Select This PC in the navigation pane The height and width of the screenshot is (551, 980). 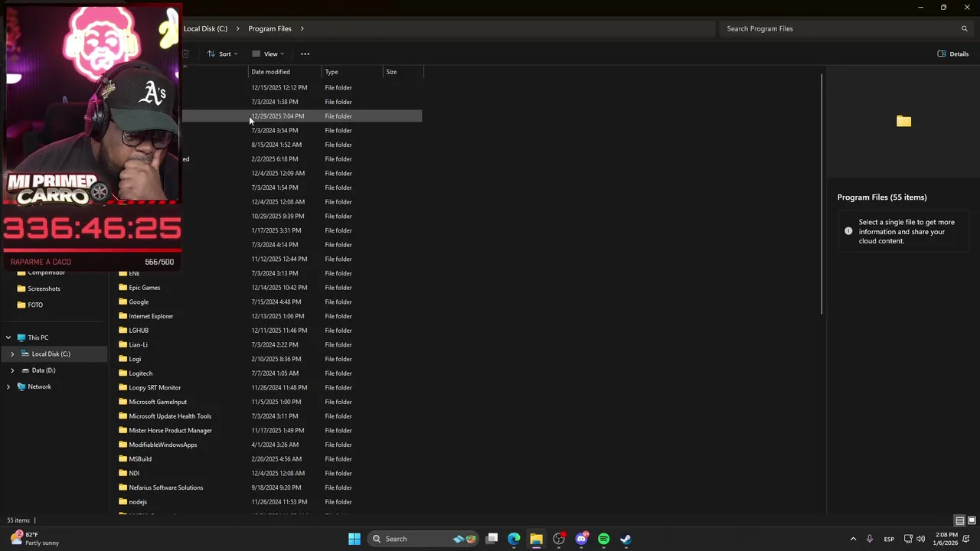38,337
